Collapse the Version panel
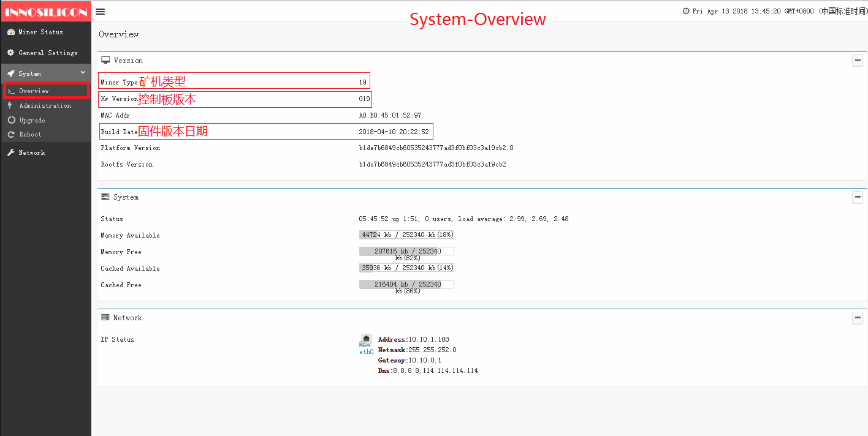The image size is (868, 436). (858, 61)
